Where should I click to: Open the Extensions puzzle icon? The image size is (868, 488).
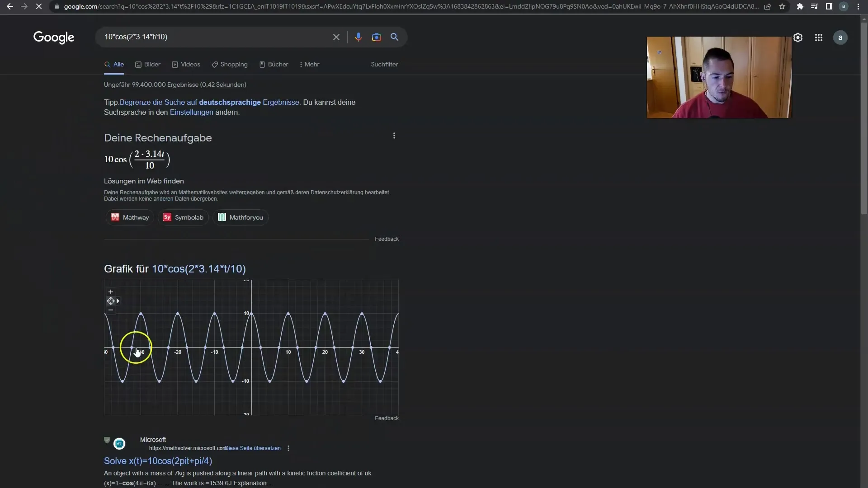click(x=800, y=7)
